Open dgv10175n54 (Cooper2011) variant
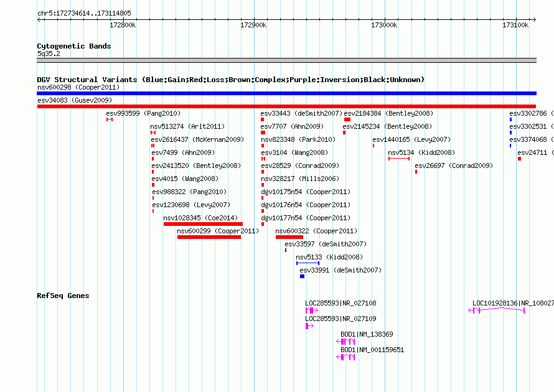 [306, 192]
